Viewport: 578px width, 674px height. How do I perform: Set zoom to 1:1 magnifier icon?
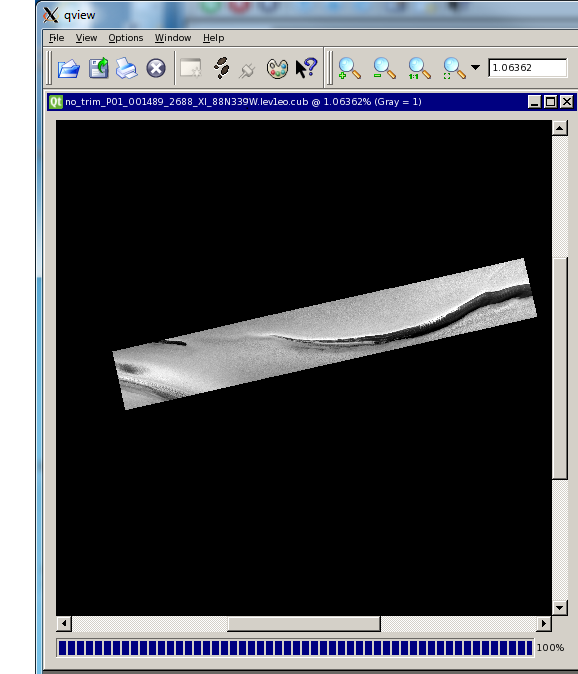tap(419, 68)
